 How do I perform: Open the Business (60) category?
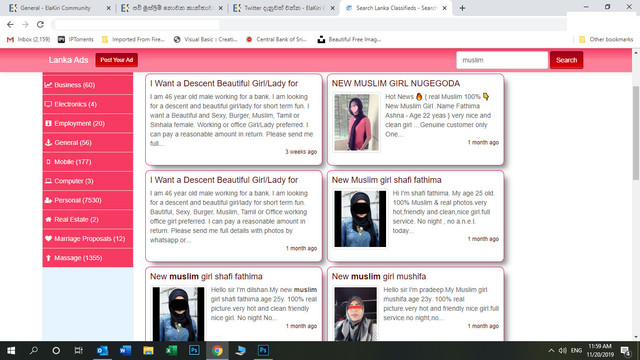[x=88, y=85]
